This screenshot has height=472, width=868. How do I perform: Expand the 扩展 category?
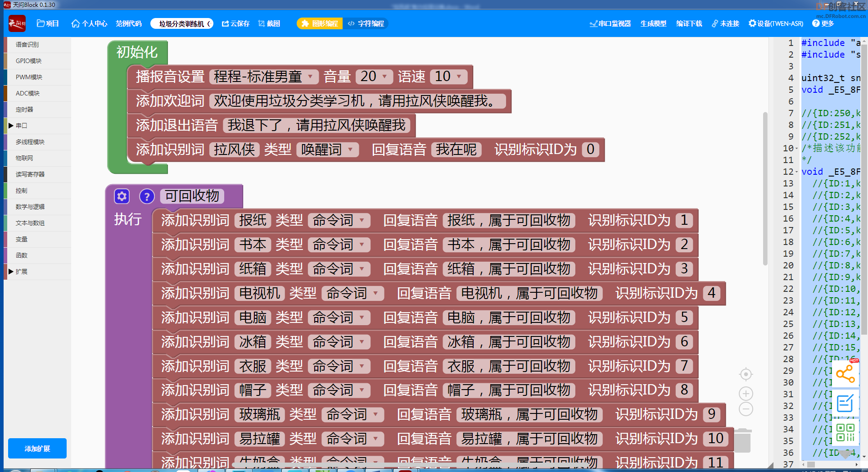pyautogui.click(x=38, y=272)
